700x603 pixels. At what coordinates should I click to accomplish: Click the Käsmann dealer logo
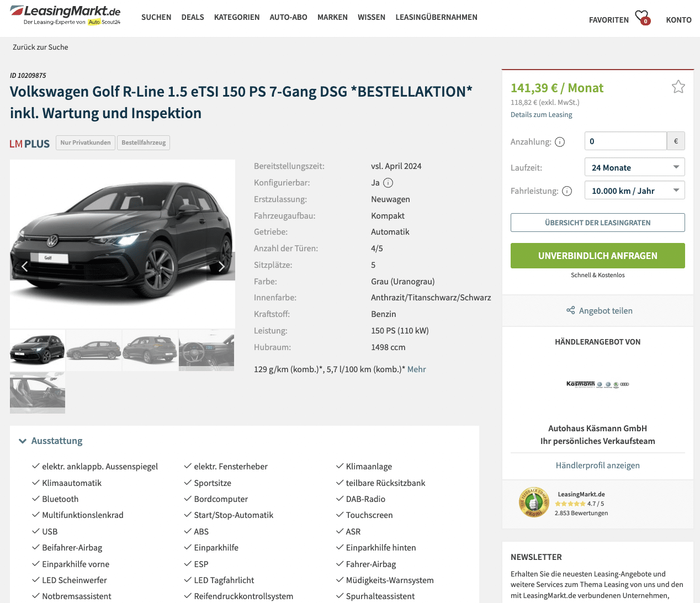click(x=597, y=384)
